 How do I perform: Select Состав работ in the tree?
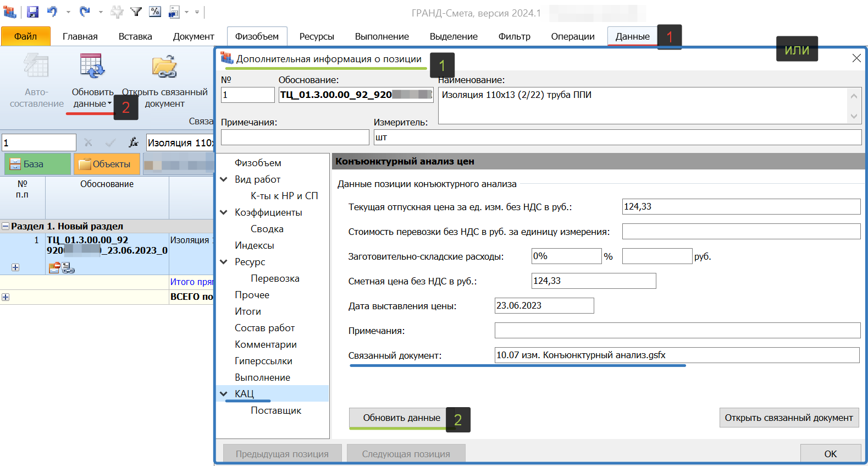[264, 328]
